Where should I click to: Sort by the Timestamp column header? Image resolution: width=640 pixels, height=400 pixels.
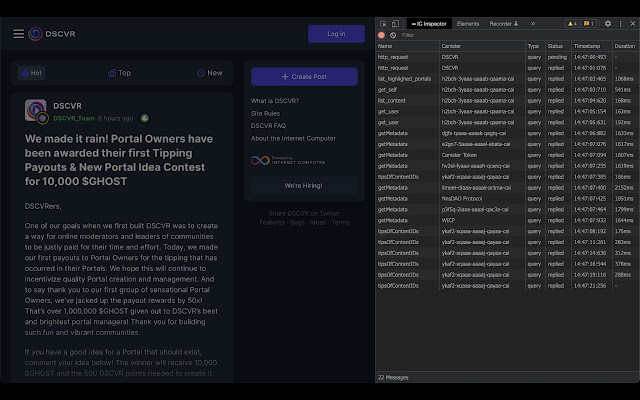[591, 46]
